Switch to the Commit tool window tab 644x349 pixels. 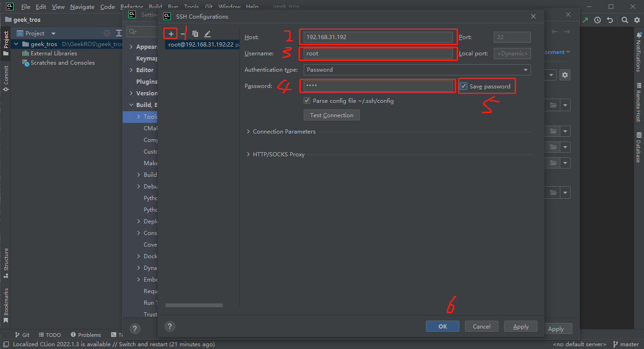[6, 78]
